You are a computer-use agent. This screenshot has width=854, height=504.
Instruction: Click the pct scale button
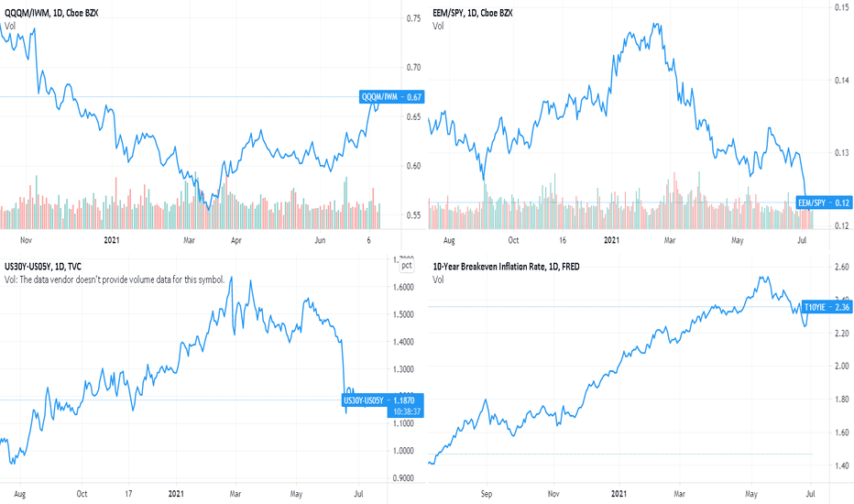tap(406, 266)
